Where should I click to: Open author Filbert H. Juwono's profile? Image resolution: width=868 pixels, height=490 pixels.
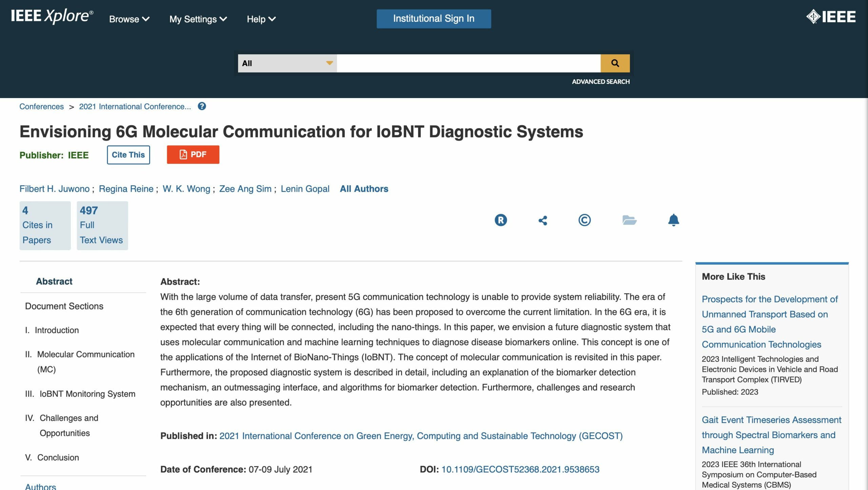click(55, 189)
